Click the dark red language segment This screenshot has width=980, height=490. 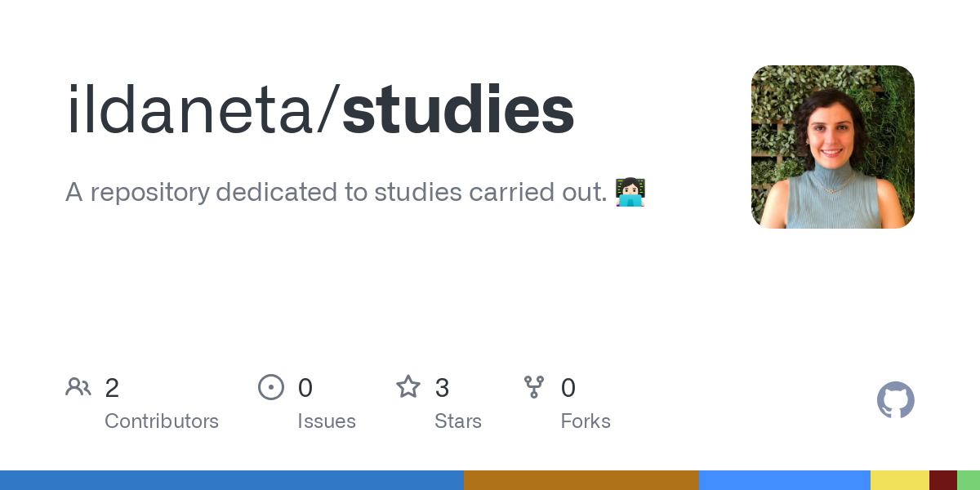[942, 480]
